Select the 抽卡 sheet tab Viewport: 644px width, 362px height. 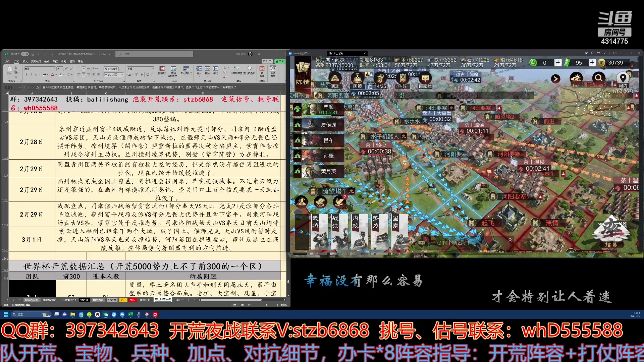pyautogui.click(x=132, y=300)
